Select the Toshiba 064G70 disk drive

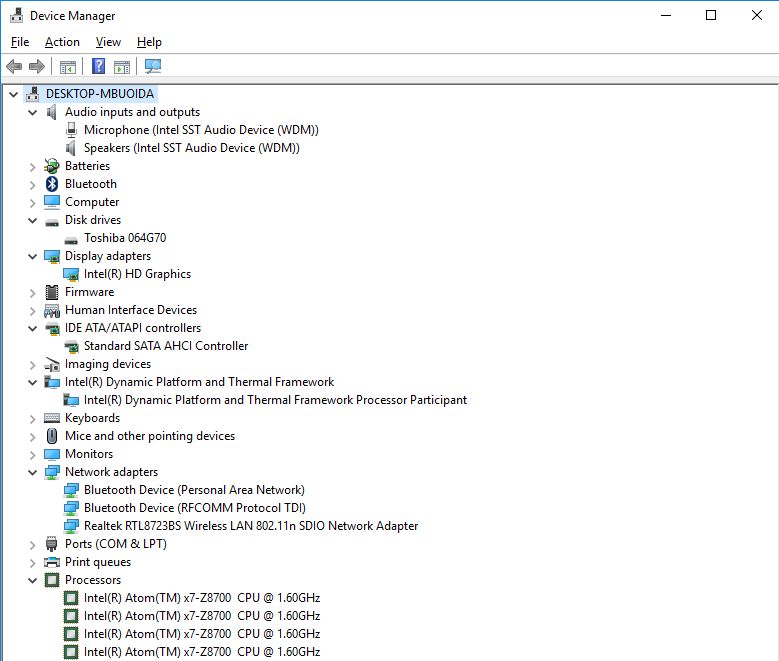coord(125,238)
